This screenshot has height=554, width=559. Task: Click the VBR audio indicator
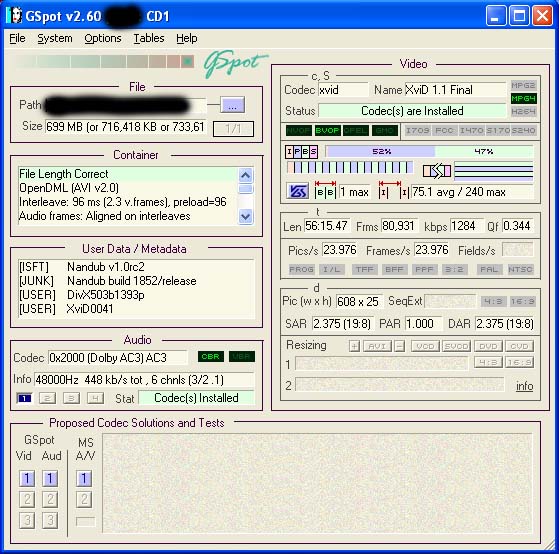pyautogui.click(x=242, y=357)
